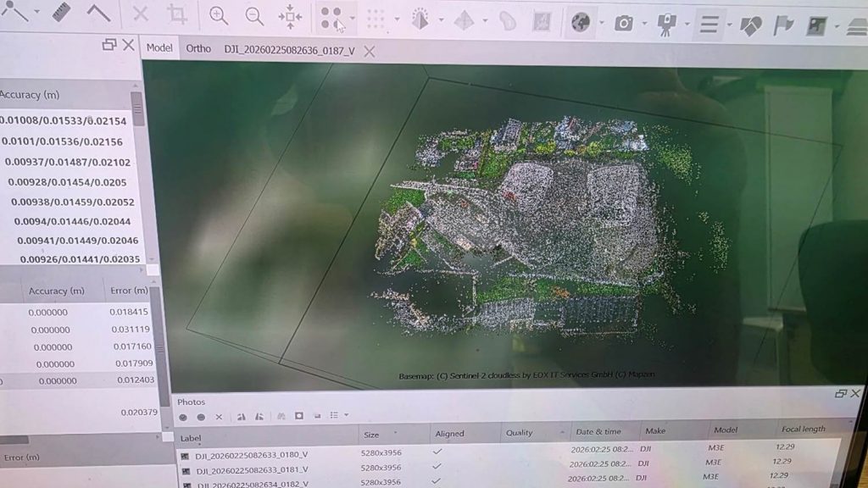
Task: Toggle Aligned checkmark for DJI_20260225082634_0182_V
Action: pyautogui.click(x=437, y=481)
